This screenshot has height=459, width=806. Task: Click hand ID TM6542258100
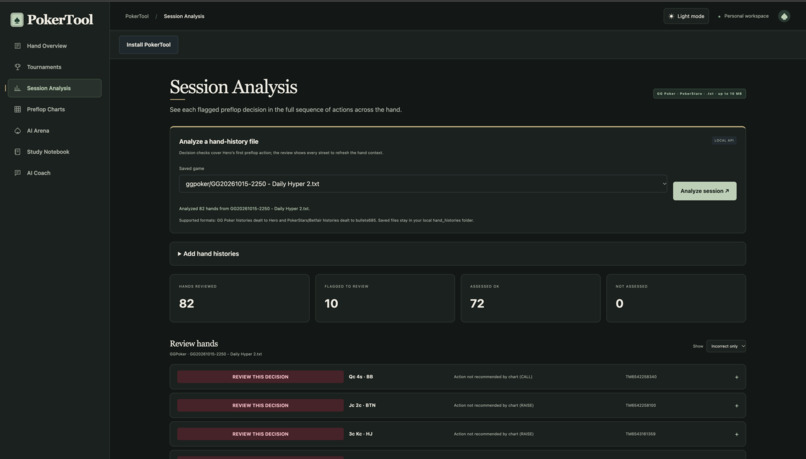coord(640,406)
